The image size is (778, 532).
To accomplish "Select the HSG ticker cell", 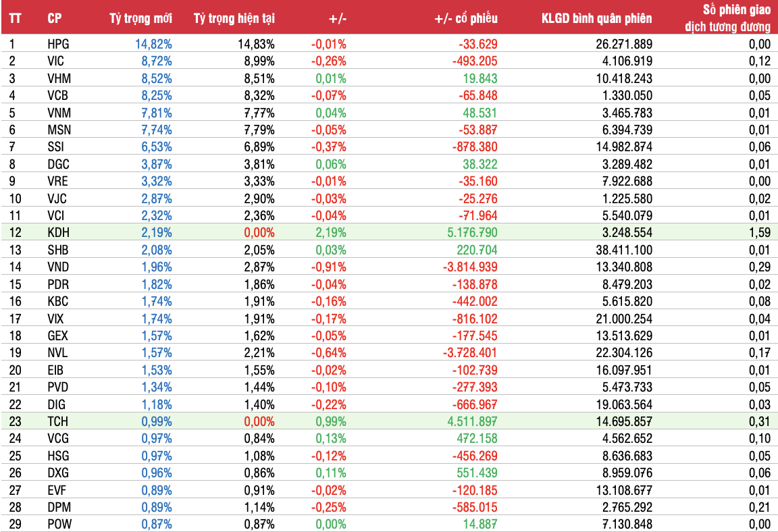I will tap(58, 456).
